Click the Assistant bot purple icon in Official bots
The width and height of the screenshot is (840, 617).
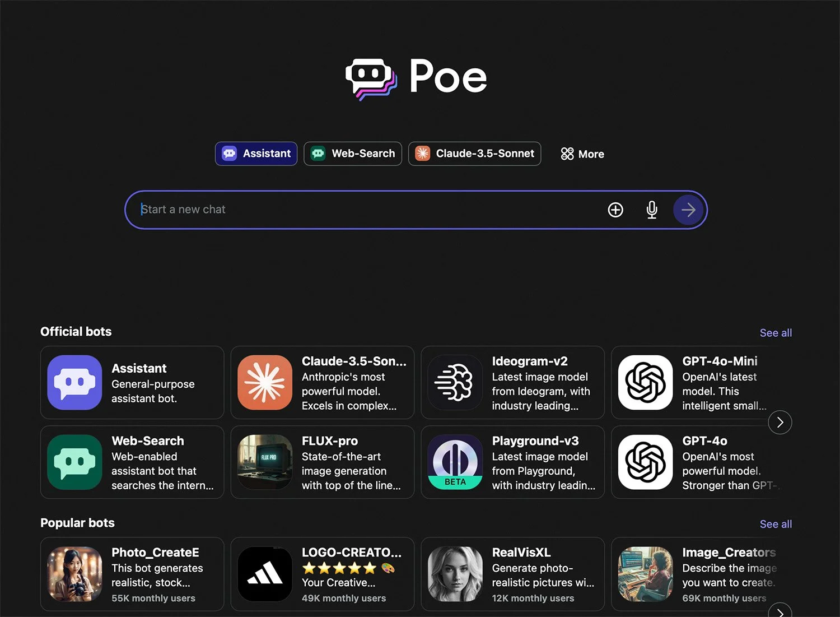74,382
